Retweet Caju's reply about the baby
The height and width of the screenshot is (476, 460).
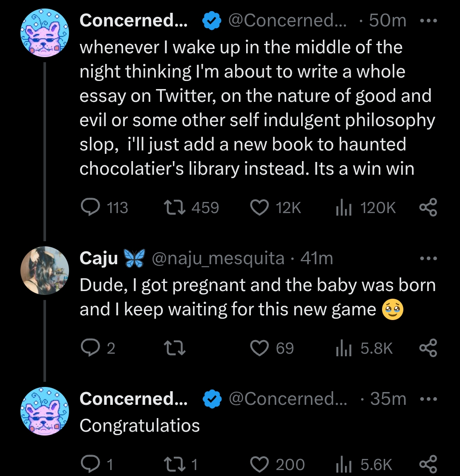[174, 348]
